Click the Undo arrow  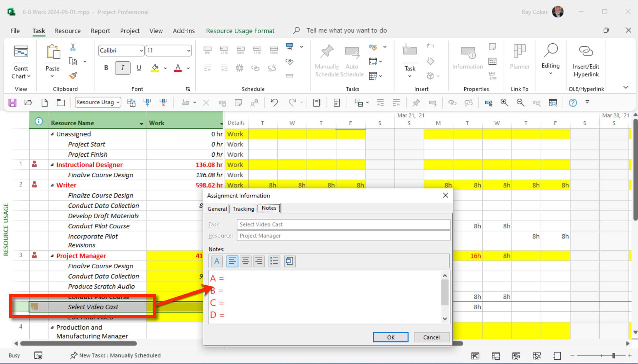274,102
